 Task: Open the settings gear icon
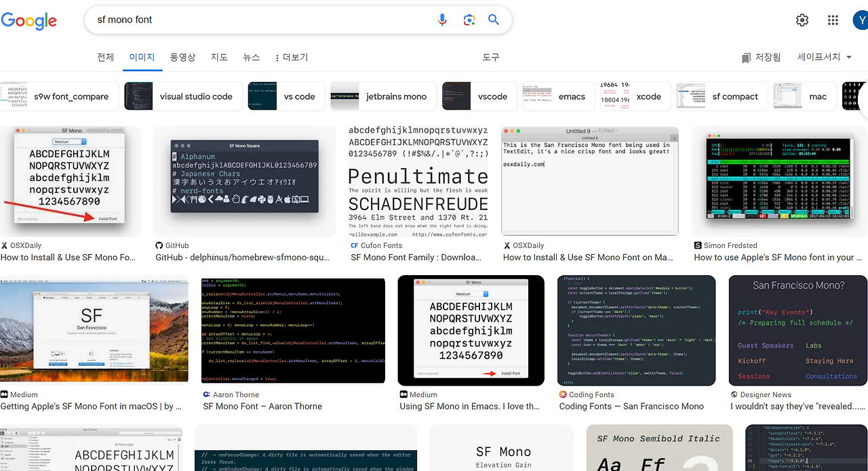802,20
